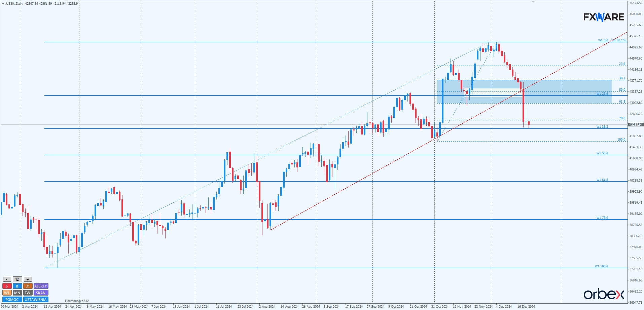Viewport: 644px width, 310px height.
Task: Run the SKAN scanner button
Action: point(41,293)
